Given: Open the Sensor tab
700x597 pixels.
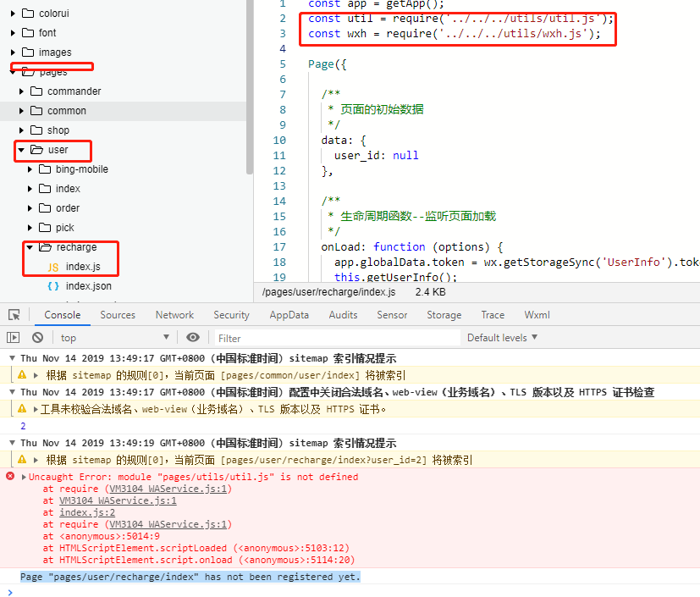Looking at the screenshot, I should 392,315.
